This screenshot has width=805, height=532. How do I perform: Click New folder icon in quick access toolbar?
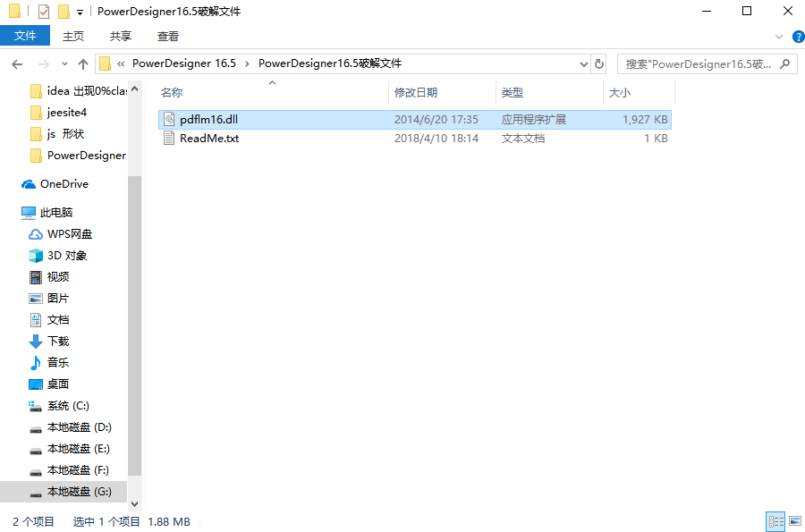pyautogui.click(x=64, y=11)
